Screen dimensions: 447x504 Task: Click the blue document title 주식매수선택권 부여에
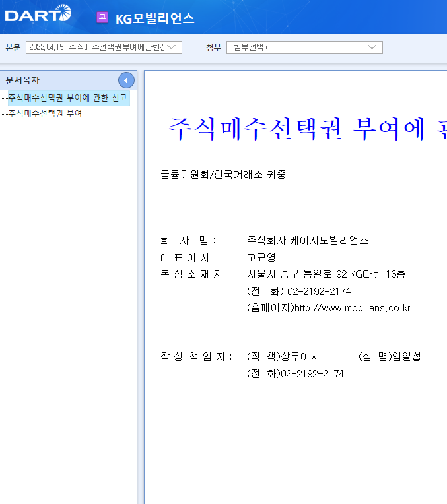tap(296, 129)
